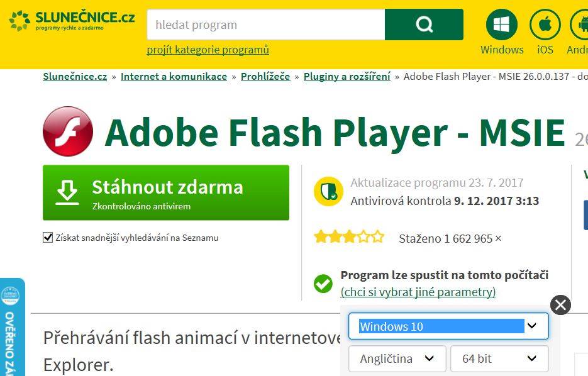Uncheck Získat snadnější vyhledávání na Seznamu checkbox
The width and height of the screenshot is (588, 376).
pyautogui.click(x=48, y=238)
